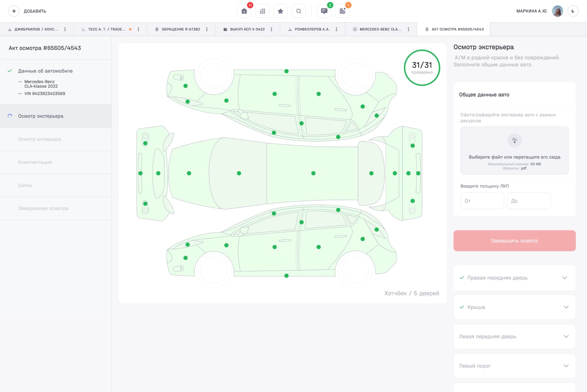The image size is (587, 392).
Task: Switch to the ВЫКУП АСП V-3422 tab
Action: [x=247, y=29]
